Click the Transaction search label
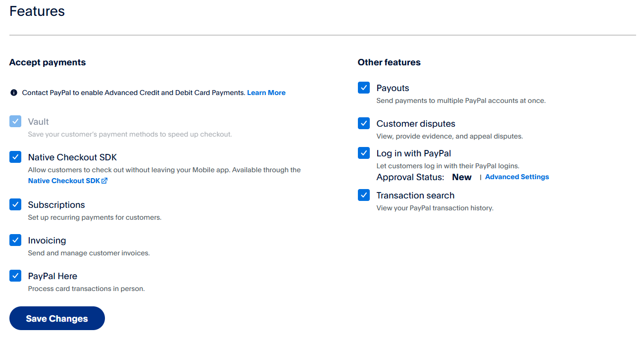This screenshot has width=644, height=340. point(415,195)
